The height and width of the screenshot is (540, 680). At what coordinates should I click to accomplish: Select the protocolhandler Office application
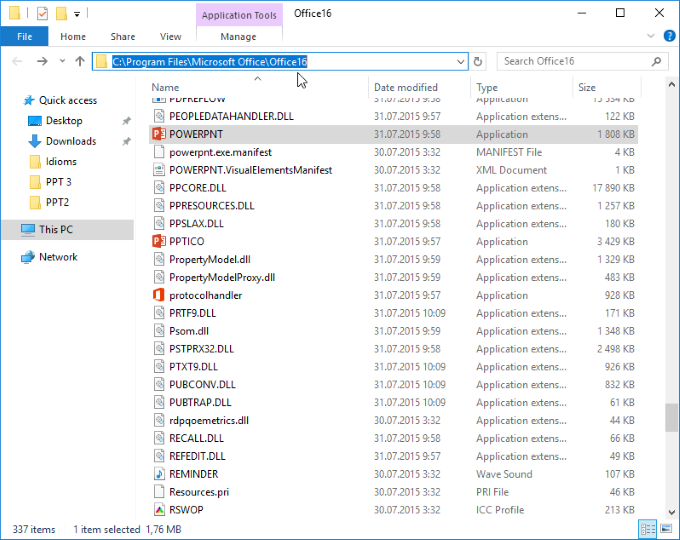[205, 295]
